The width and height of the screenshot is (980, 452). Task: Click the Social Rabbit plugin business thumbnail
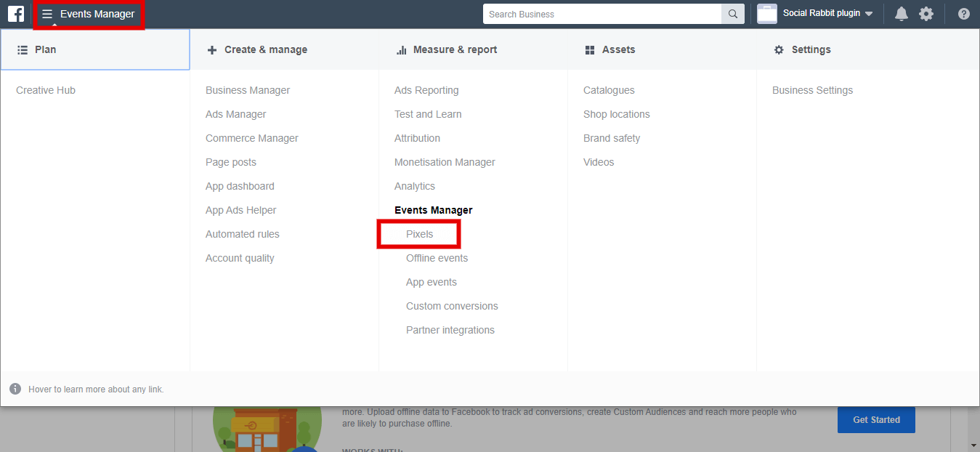pos(767,14)
